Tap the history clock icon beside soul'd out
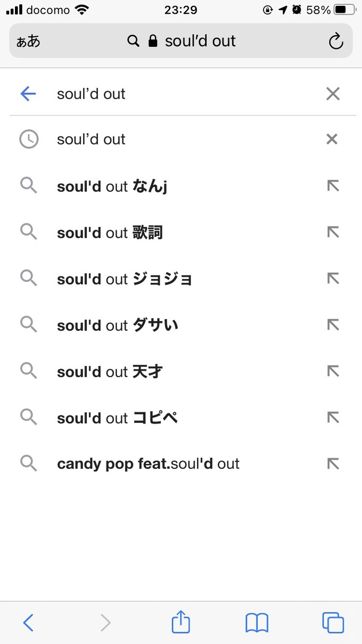The height and width of the screenshot is (644, 362). [x=29, y=139]
